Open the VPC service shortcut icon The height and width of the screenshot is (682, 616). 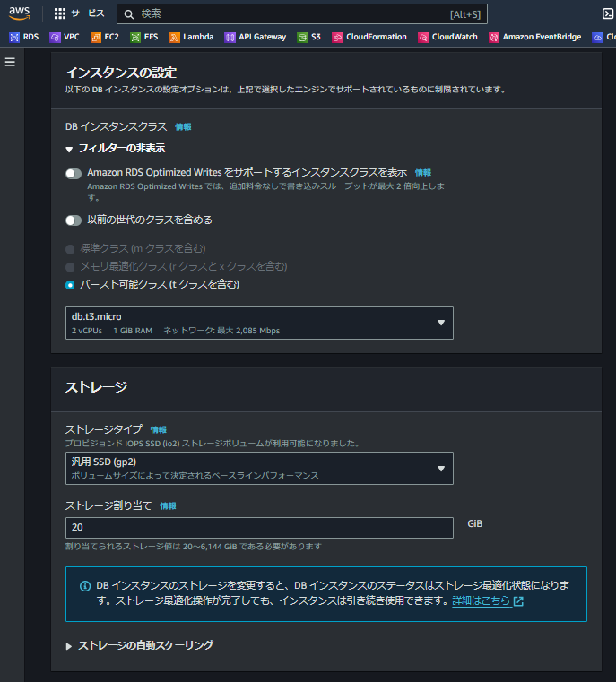click(55, 38)
